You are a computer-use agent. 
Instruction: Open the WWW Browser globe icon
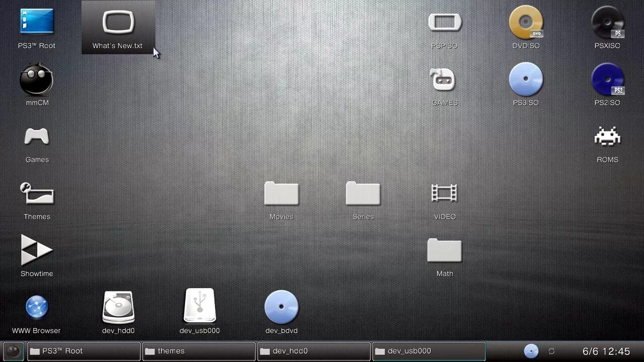click(x=37, y=307)
